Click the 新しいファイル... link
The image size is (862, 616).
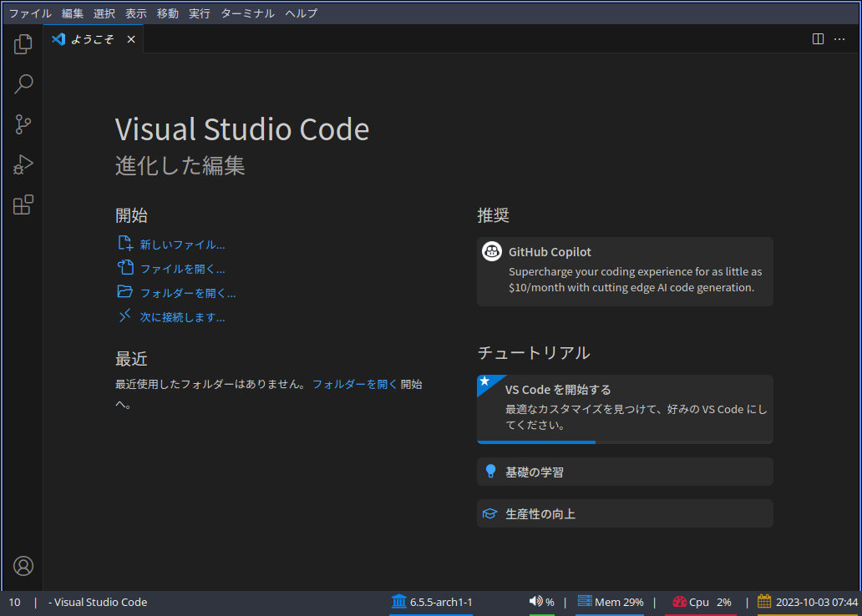point(182,245)
